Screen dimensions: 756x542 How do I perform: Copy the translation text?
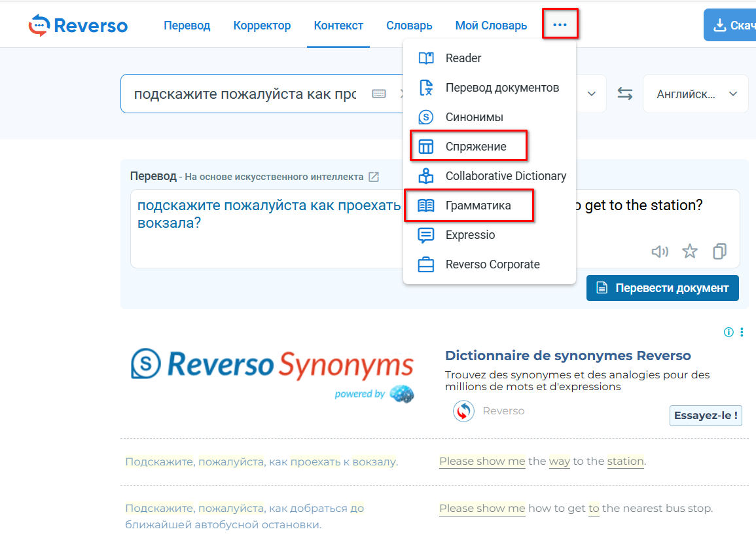[x=719, y=251]
